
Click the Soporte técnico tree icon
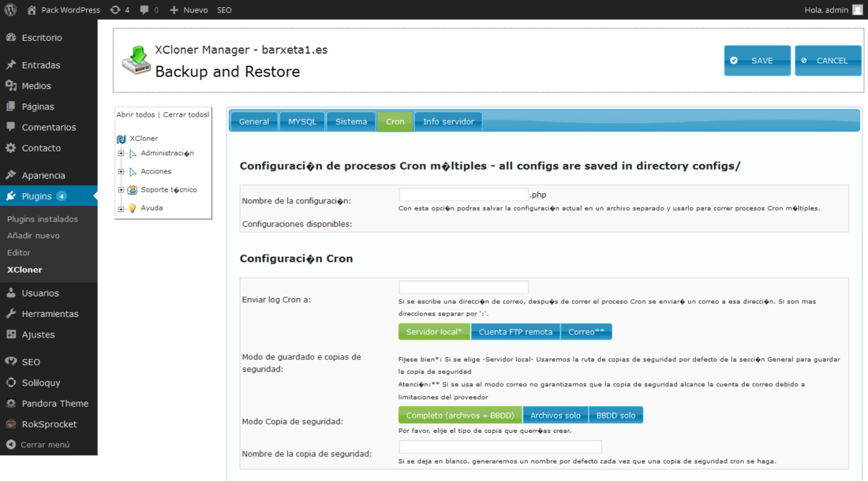click(x=133, y=189)
